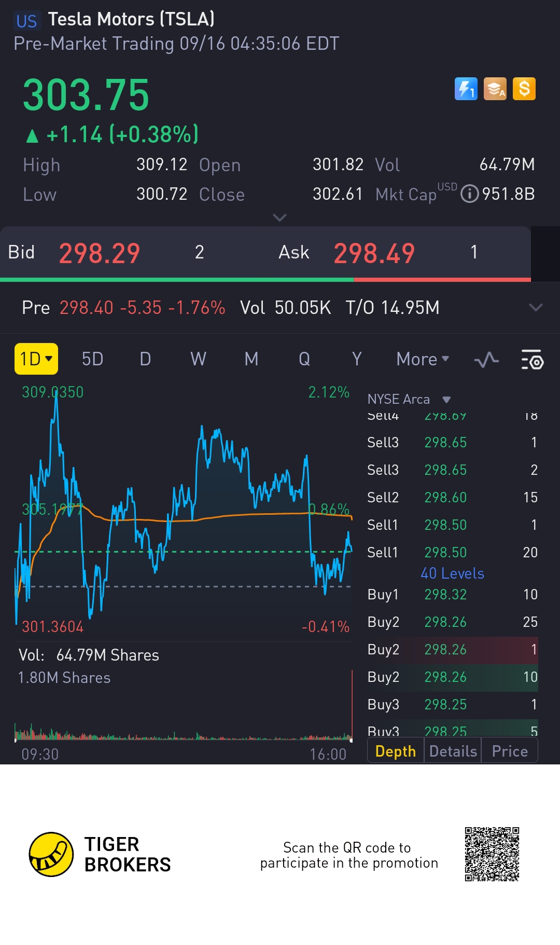
Task: Tap the Ask price 298.49
Action: [374, 253]
